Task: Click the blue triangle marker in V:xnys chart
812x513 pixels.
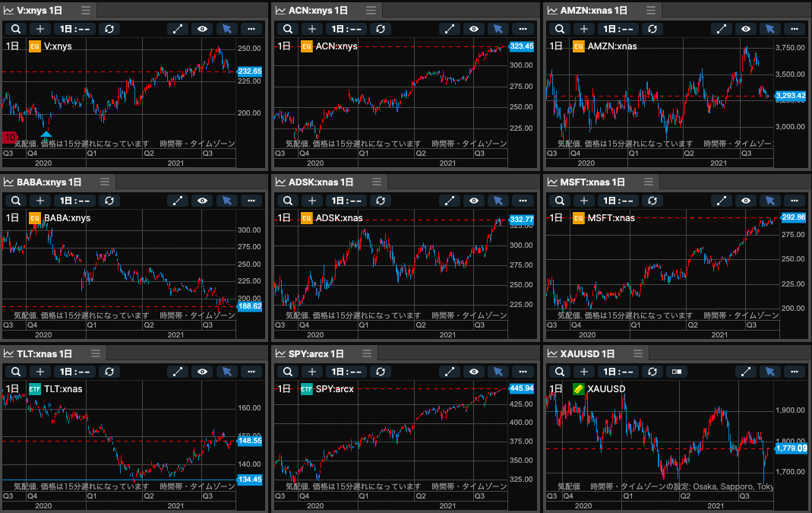Action: [x=46, y=135]
